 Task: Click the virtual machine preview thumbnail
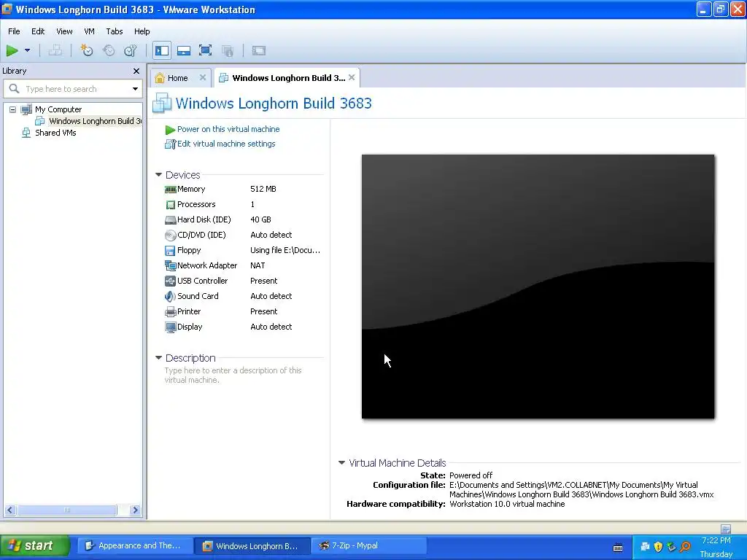pyautogui.click(x=538, y=287)
